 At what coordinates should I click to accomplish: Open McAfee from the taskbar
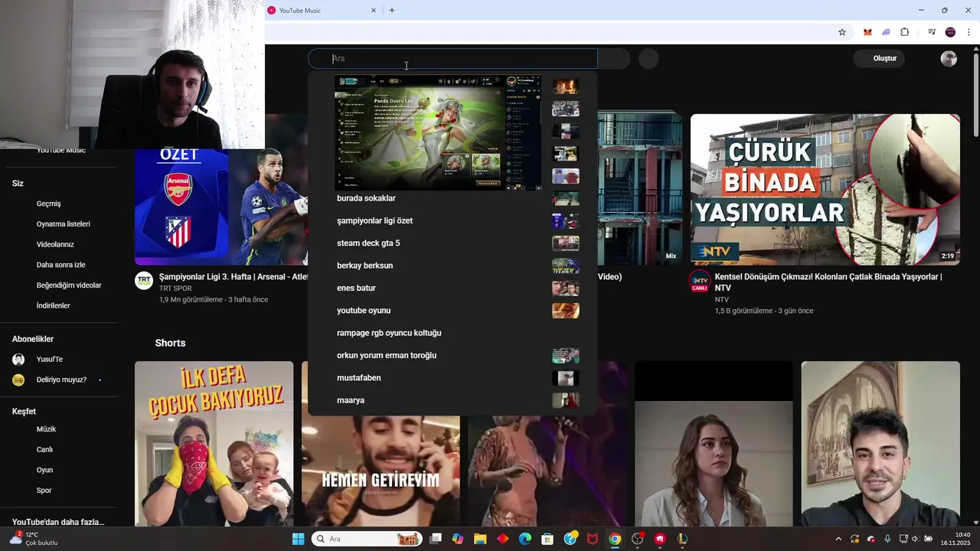point(593,539)
